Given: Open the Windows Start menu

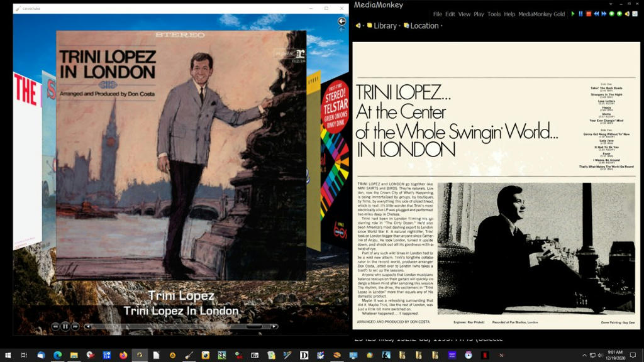Looking at the screenshot, I should point(8,355).
